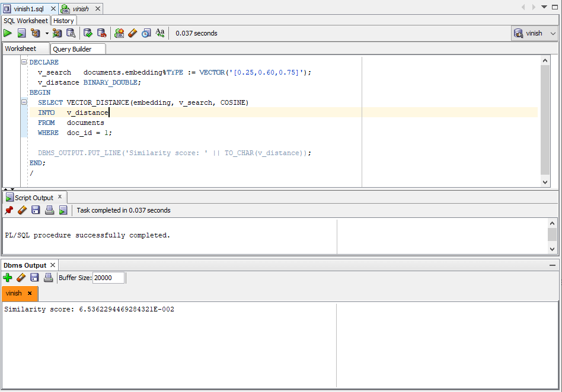Select the Dbms Output panel tab
Image resolution: width=562 pixels, height=392 pixels.
[x=25, y=265]
